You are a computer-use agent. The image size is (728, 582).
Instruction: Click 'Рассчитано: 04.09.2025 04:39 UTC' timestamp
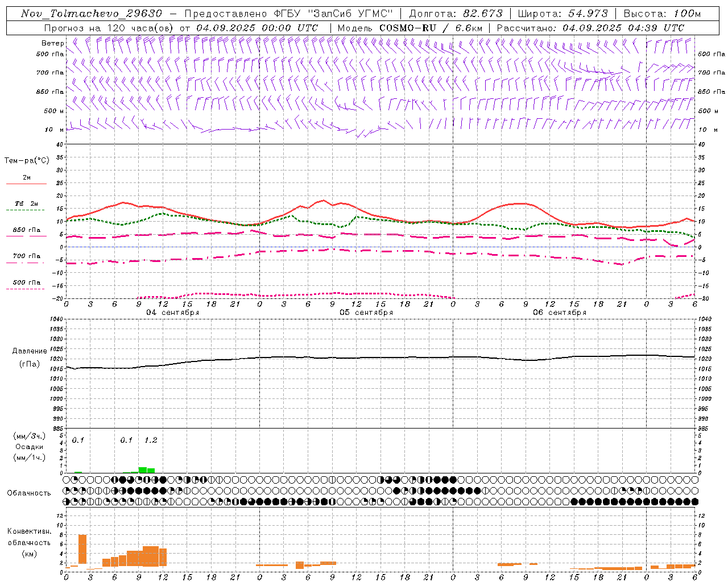tap(590, 28)
